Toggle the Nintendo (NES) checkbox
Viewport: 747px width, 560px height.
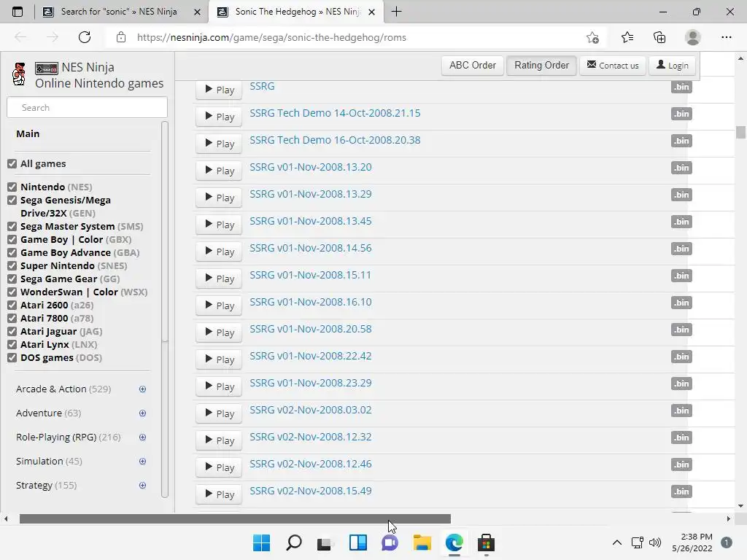click(12, 187)
